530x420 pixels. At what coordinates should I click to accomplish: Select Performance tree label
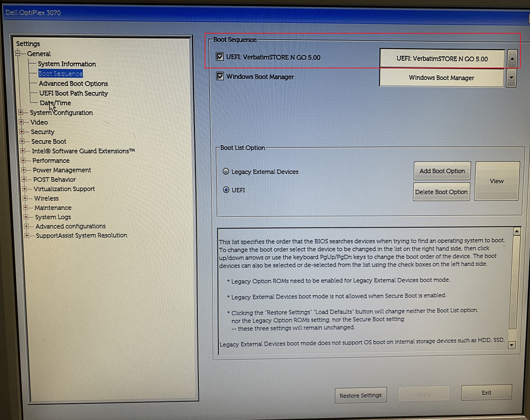point(51,160)
